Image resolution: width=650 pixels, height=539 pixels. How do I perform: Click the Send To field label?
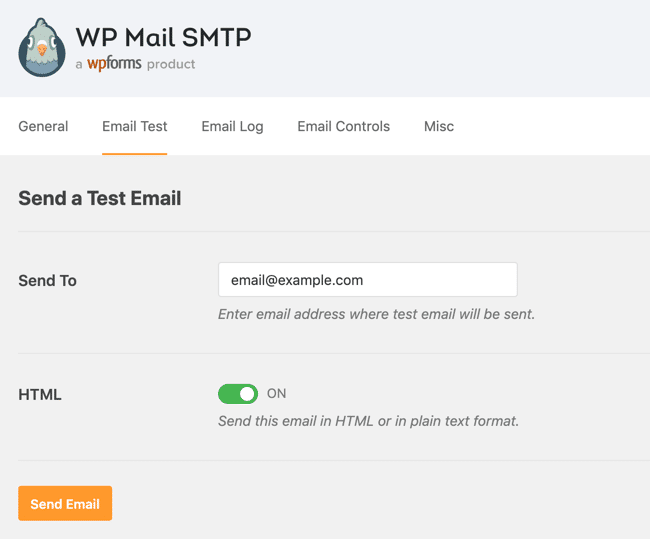pyautogui.click(x=47, y=281)
